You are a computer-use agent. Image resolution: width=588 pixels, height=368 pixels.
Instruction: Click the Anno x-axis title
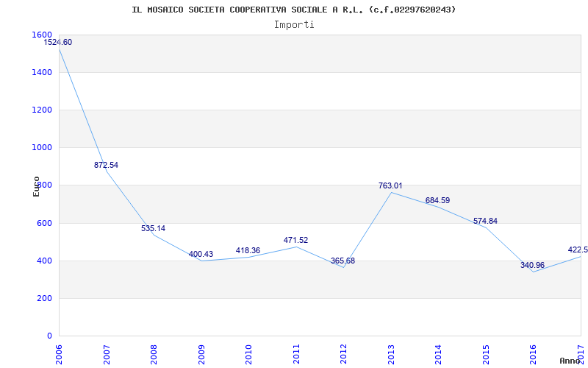coord(570,361)
